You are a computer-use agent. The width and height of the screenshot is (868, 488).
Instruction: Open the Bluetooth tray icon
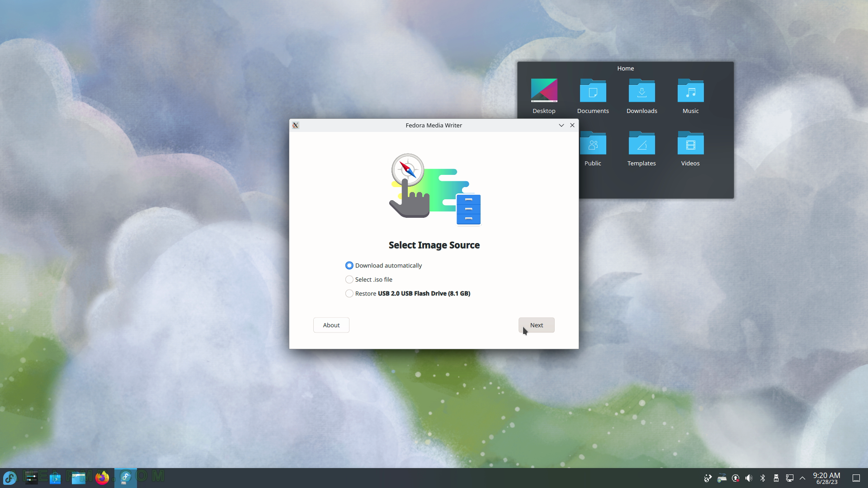point(763,478)
